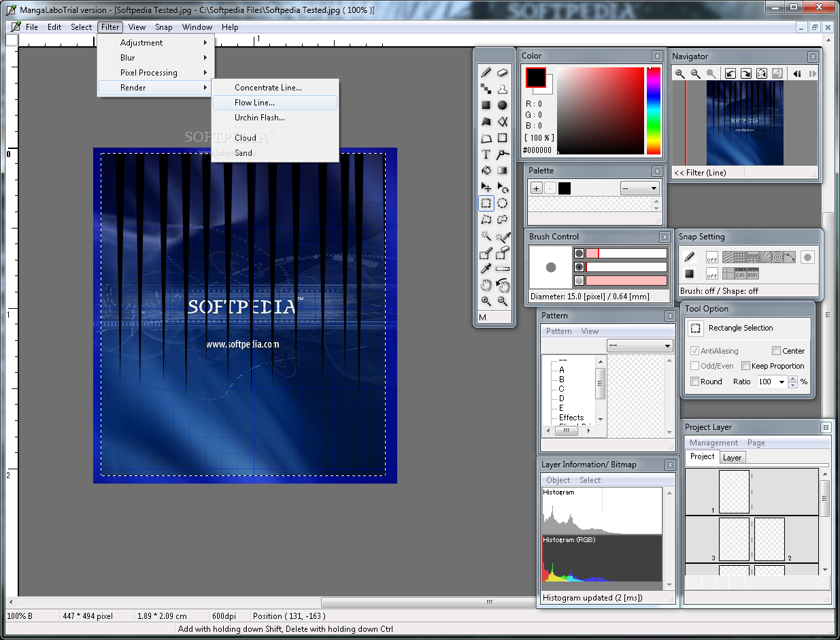This screenshot has width=840, height=640.
Task: Click Navigator zoom in icon
Action: coord(679,73)
